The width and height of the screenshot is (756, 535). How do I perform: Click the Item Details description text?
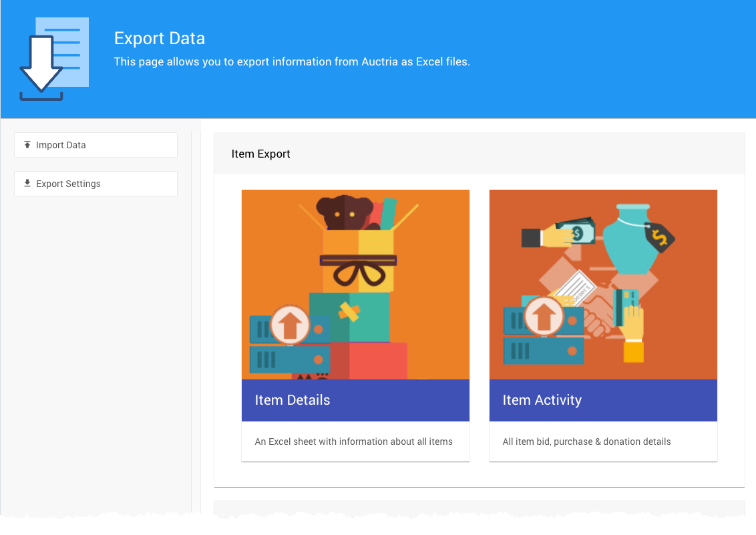click(354, 441)
